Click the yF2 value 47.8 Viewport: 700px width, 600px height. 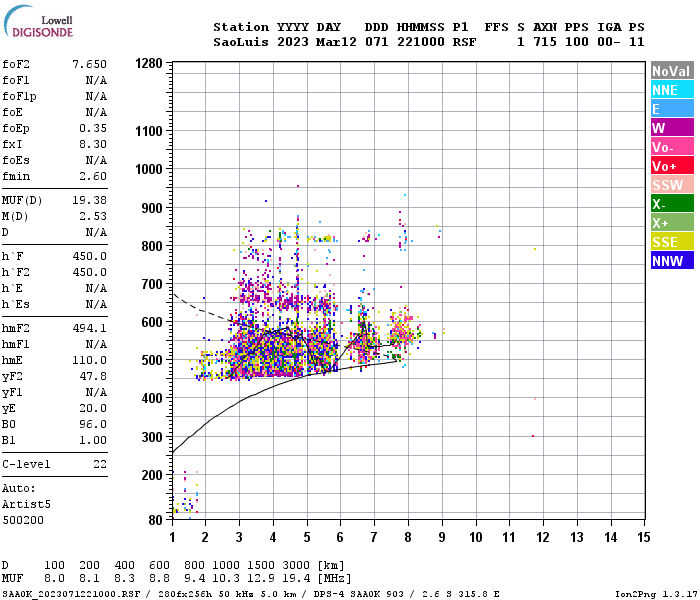(93, 376)
